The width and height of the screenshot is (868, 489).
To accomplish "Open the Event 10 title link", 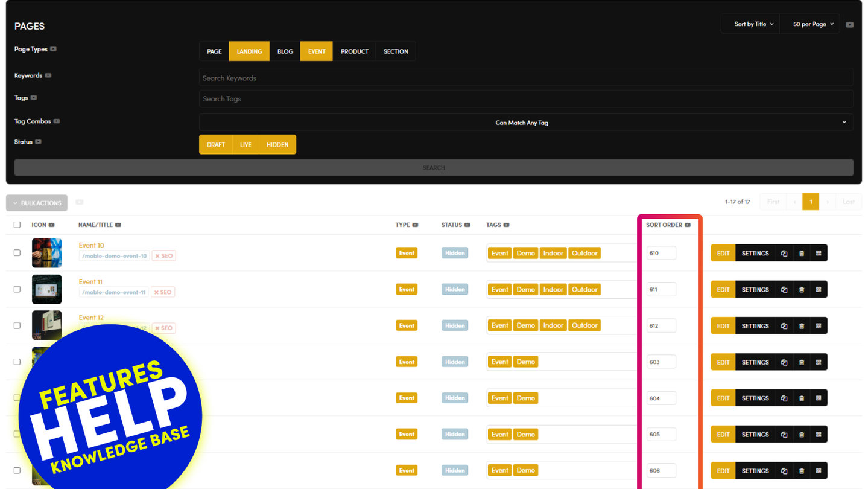I will [92, 246].
